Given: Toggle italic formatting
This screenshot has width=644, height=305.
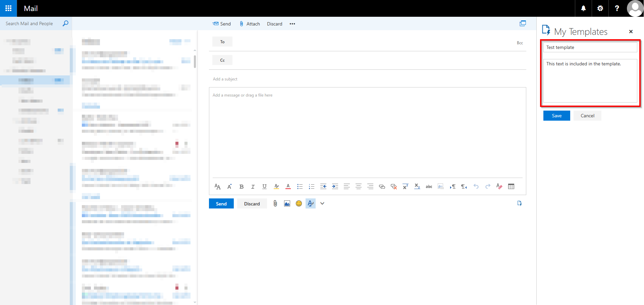Looking at the screenshot, I should click(x=253, y=186).
